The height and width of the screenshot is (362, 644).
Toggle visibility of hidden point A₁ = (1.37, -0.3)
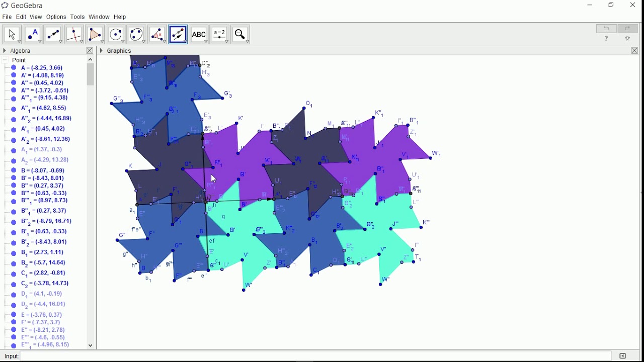pyautogui.click(x=14, y=150)
